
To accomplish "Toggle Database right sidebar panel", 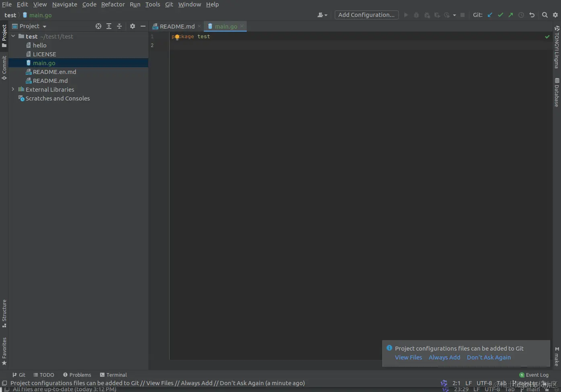I will coord(557,92).
